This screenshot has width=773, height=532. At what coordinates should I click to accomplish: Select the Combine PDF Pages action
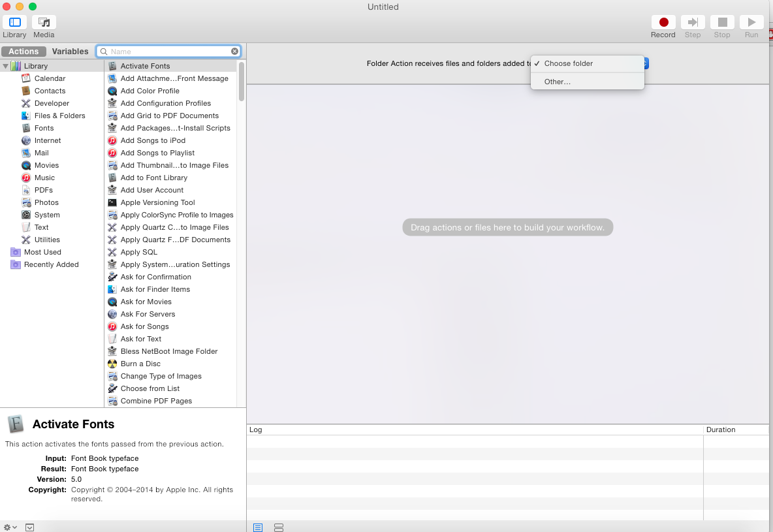[170, 401]
